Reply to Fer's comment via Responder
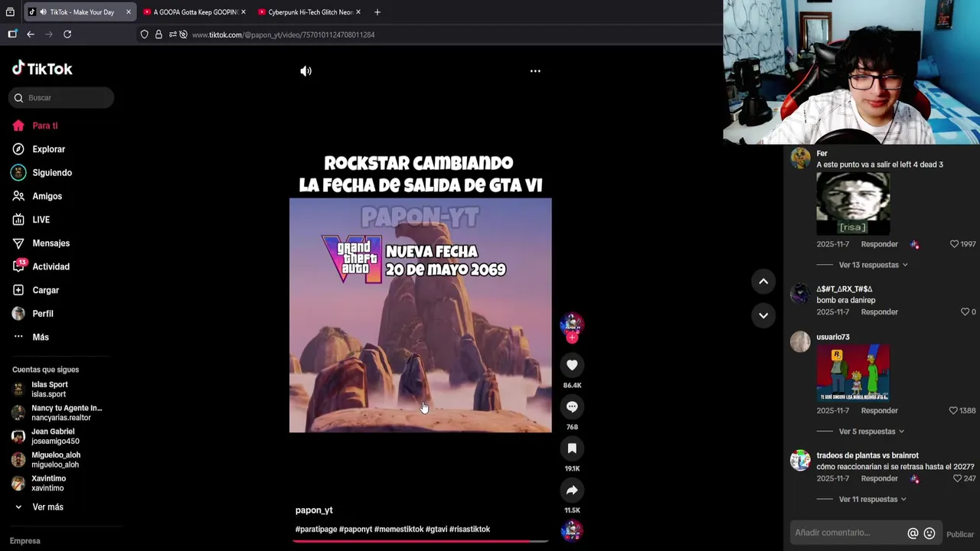 coord(879,244)
